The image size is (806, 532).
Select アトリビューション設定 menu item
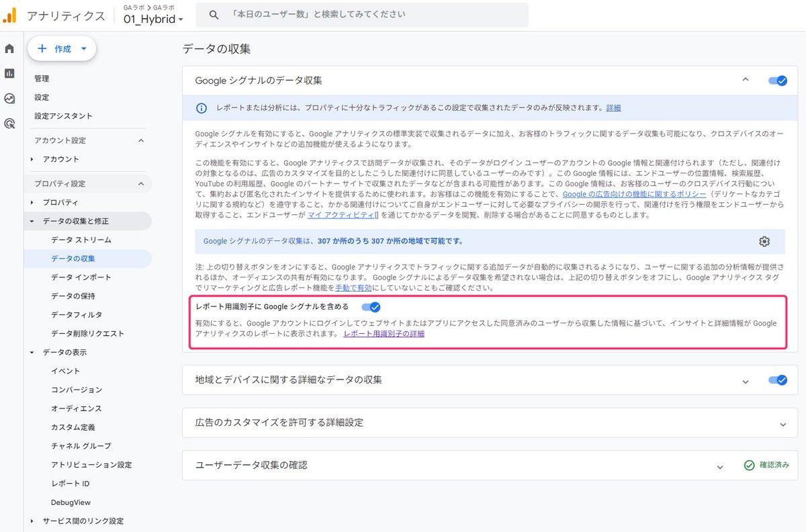pos(91,465)
